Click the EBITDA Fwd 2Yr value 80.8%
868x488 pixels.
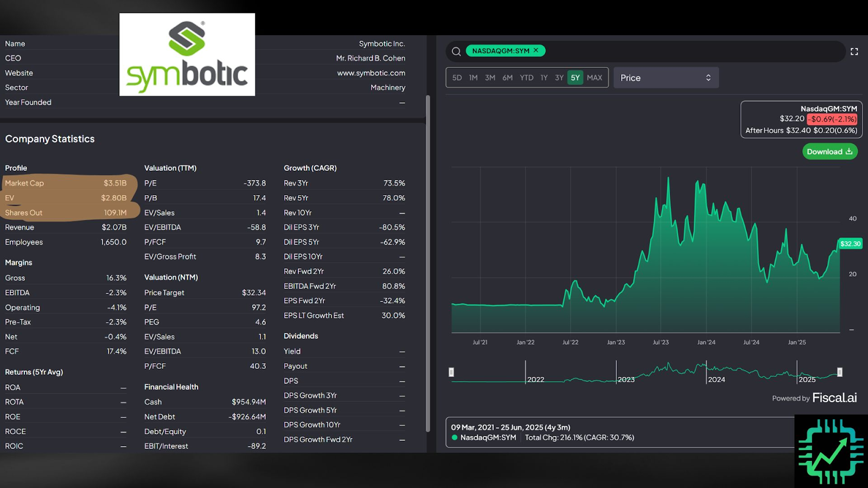click(394, 286)
